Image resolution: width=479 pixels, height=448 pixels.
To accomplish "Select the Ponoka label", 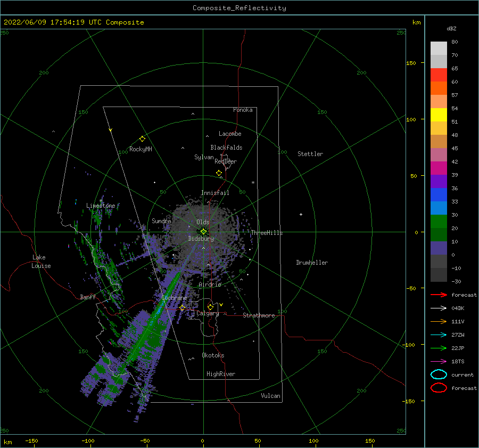I will pyautogui.click(x=243, y=110).
